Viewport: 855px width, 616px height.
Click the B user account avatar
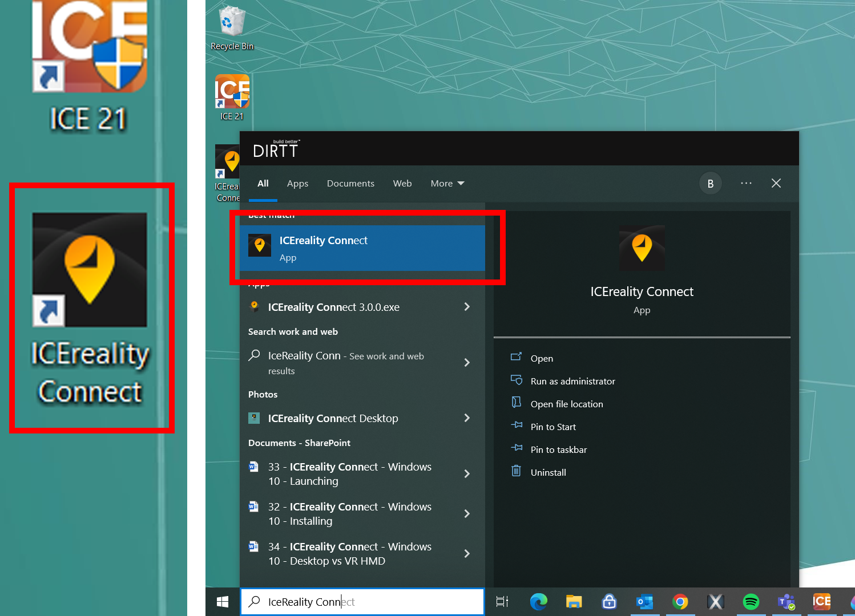711,184
